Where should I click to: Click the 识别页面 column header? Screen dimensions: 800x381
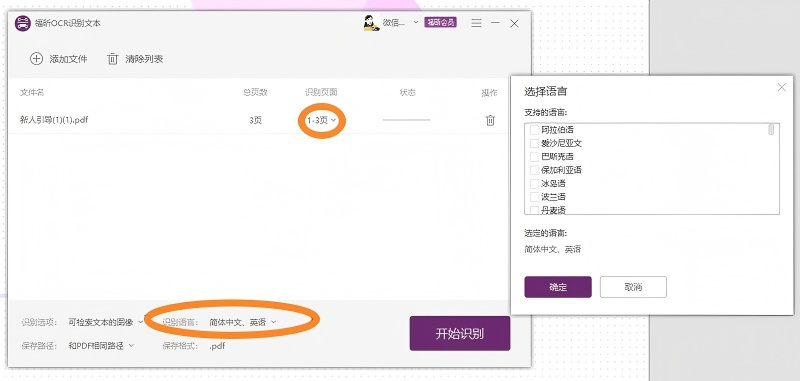(x=321, y=92)
